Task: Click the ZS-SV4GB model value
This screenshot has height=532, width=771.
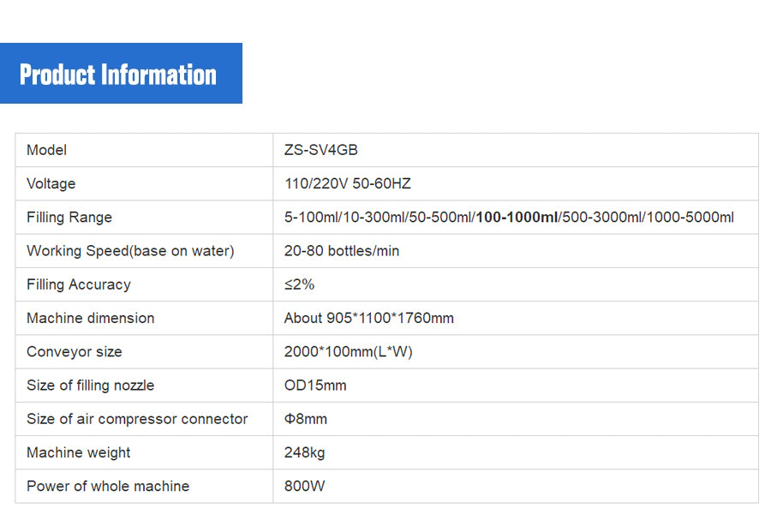Action: click(321, 150)
